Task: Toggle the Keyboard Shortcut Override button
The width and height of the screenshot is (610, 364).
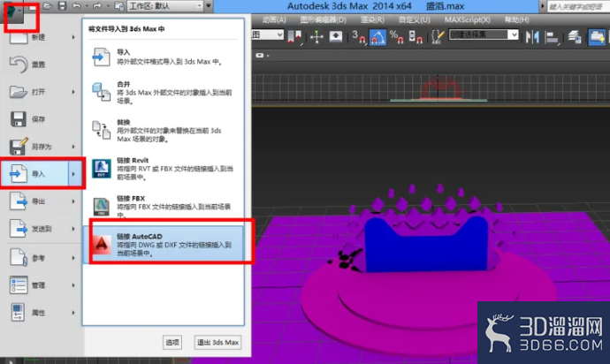Action: pos(335,37)
